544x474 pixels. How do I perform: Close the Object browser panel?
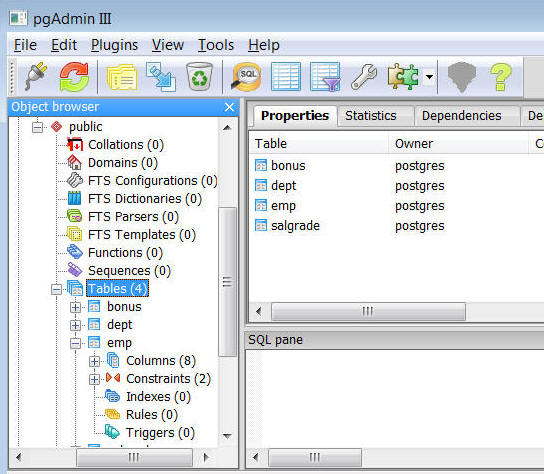pos(229,107)
